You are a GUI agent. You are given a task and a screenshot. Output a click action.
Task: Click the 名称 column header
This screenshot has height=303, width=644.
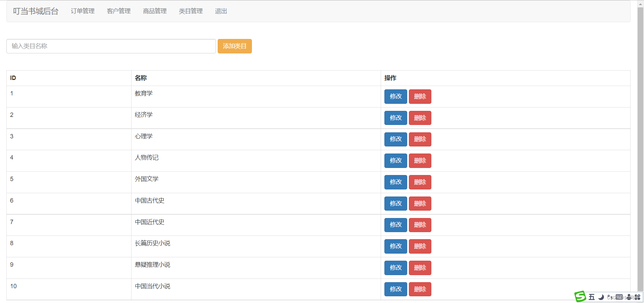click(x=256, y=78)
